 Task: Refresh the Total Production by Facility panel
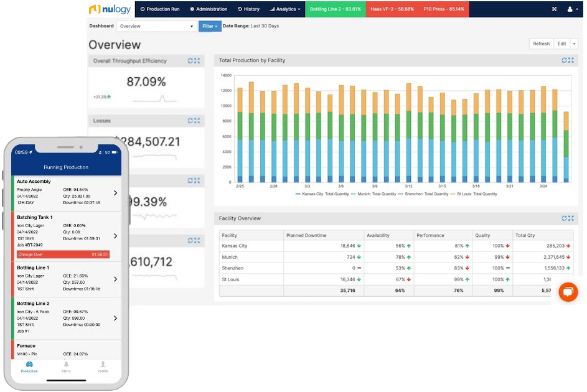click(x=565, y=60)
